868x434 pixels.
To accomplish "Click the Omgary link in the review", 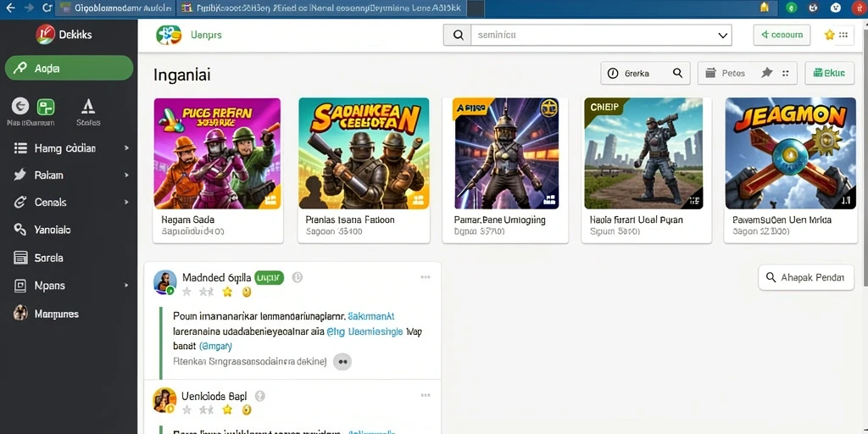I will 215,346.
